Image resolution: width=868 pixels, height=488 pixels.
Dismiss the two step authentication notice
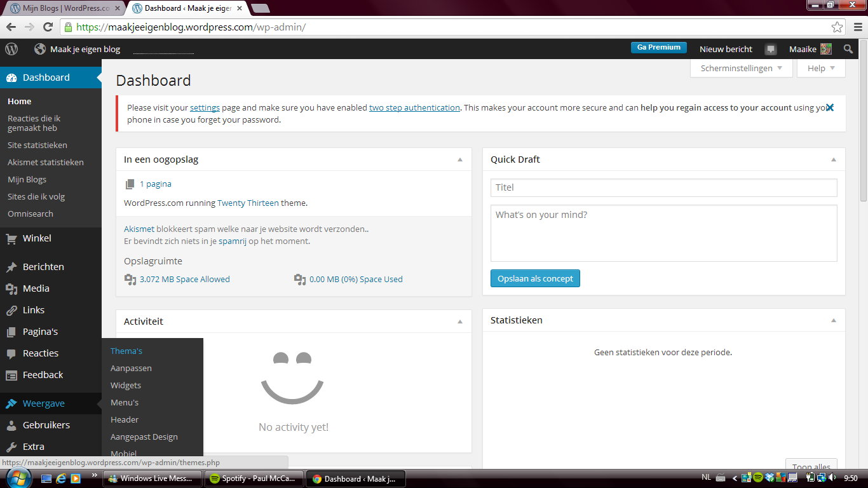point(829,107)
